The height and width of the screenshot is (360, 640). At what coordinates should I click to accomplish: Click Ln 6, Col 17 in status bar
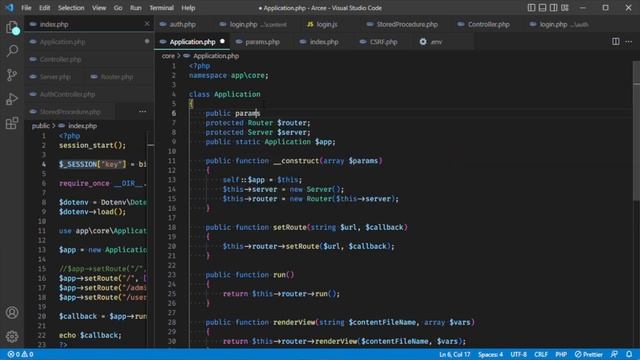[x=455, y=354]
